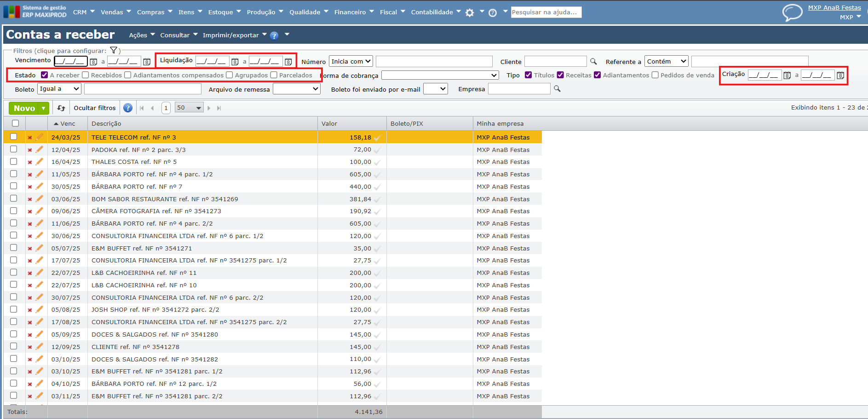This screenshot has height=419, width=868.
Task: Click the settings gear icon in top menu
Action: point(469,13)
